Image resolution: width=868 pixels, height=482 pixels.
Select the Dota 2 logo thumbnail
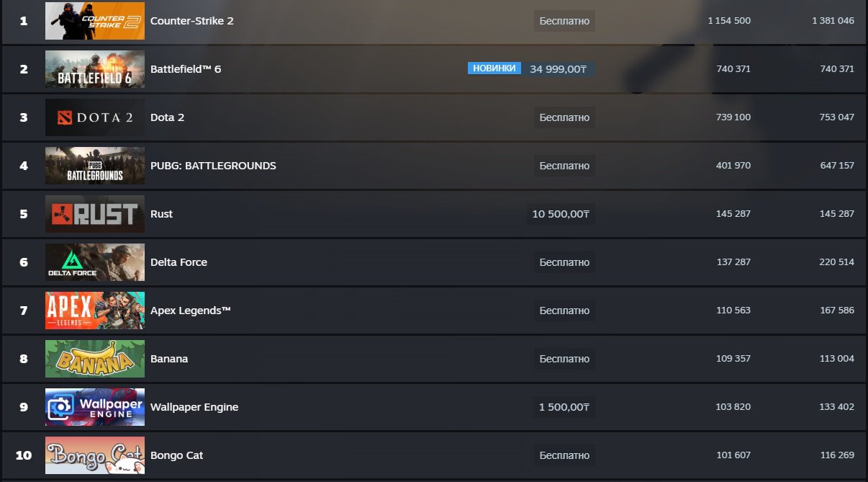94,117
